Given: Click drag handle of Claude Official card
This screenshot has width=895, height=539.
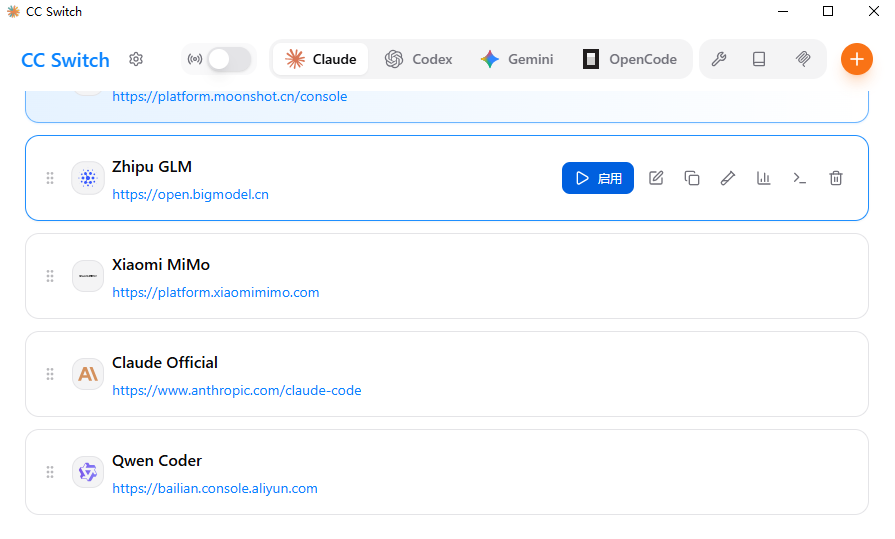Looking at the screenshot, I should 50,374.
